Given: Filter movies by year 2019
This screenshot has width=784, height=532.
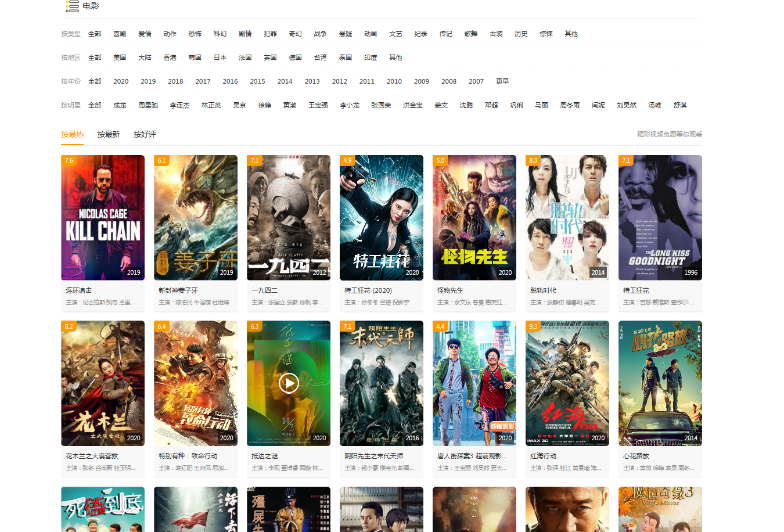Looking at the screenshot, I should click(x=148, y=81).
